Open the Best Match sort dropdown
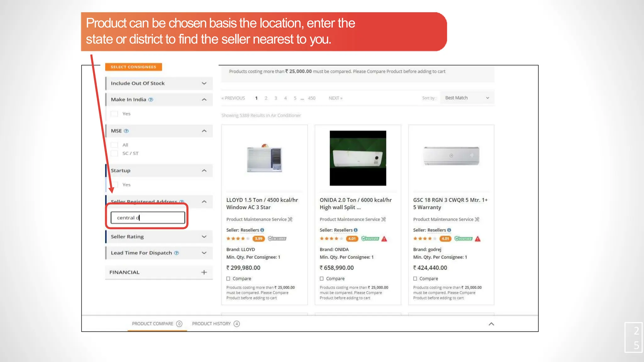The image size is (644, 362). (x=467, y=98)
